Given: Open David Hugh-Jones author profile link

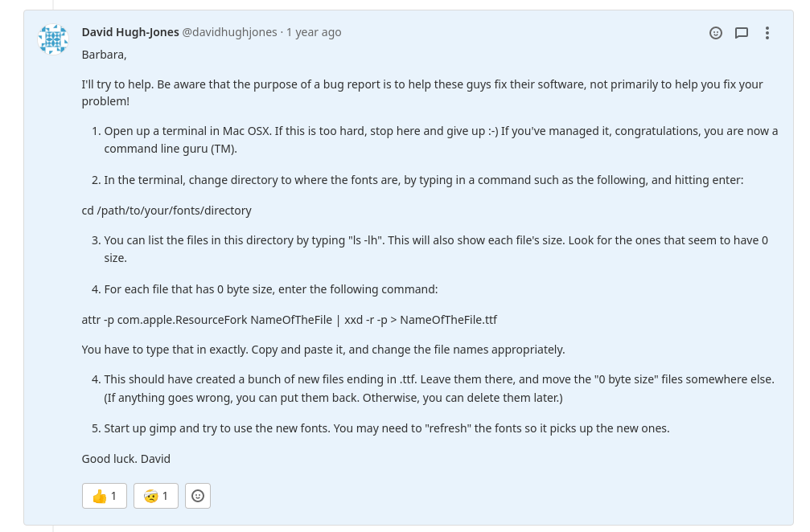Looking at the screenshot, I should 130,32.
